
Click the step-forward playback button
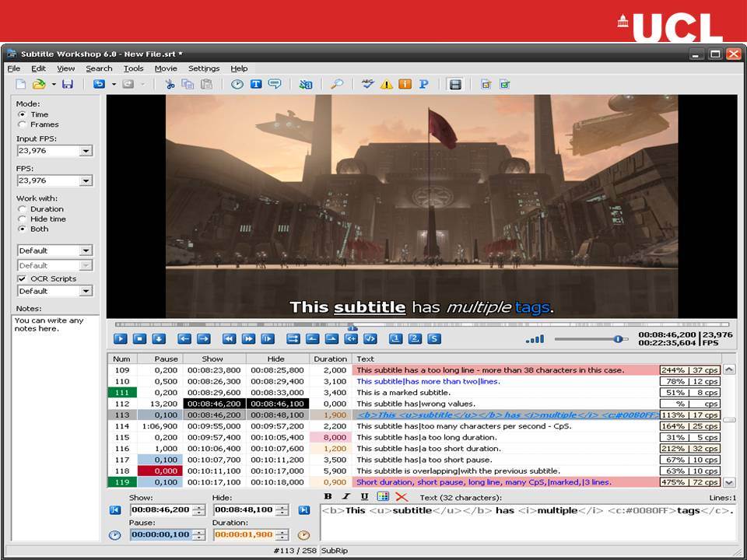(x=268, y=339)
